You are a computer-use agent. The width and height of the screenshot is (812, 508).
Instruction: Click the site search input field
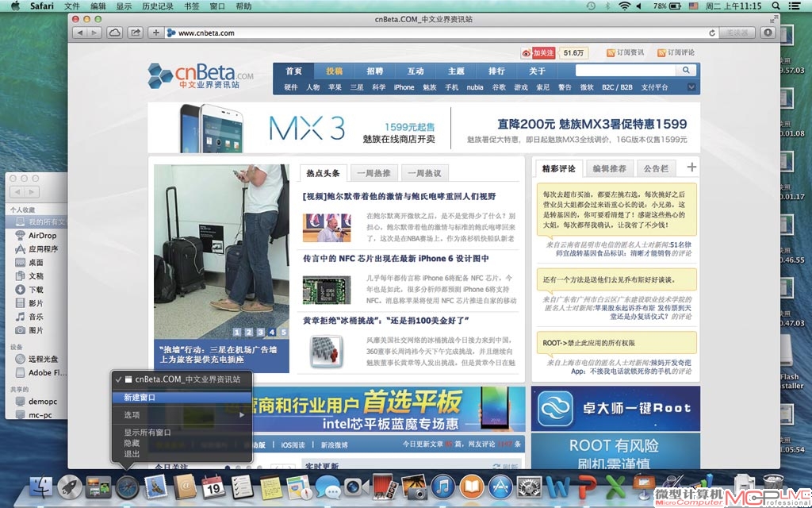[x=626, y=70]
